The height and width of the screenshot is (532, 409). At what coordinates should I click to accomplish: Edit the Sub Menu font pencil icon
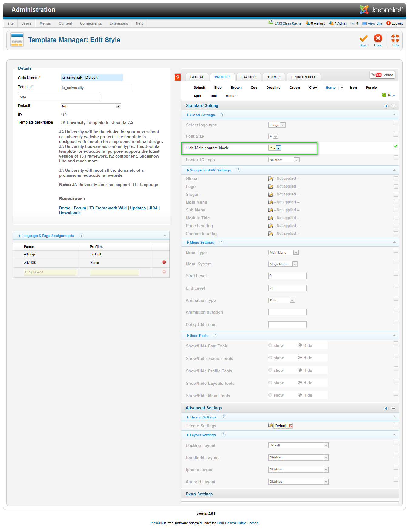pyautogui.click(x=270, y=210)
